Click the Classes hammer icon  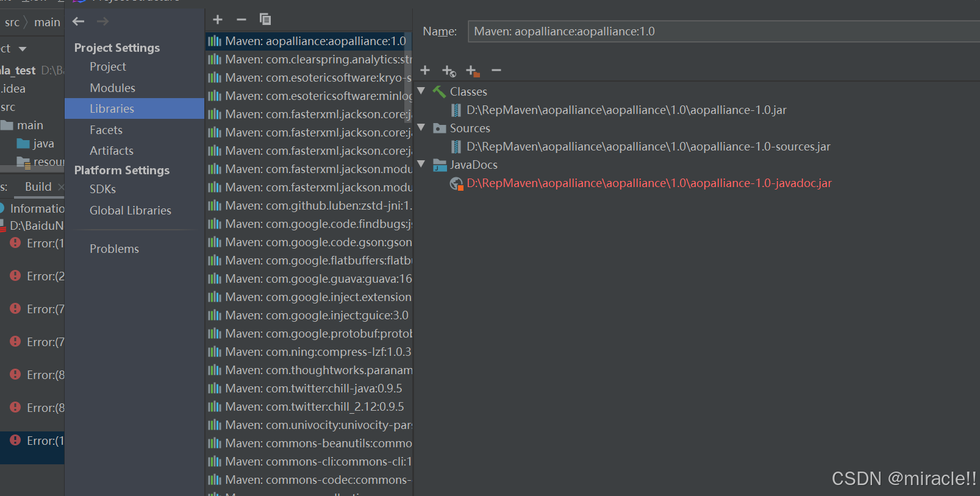coord(439,92)
